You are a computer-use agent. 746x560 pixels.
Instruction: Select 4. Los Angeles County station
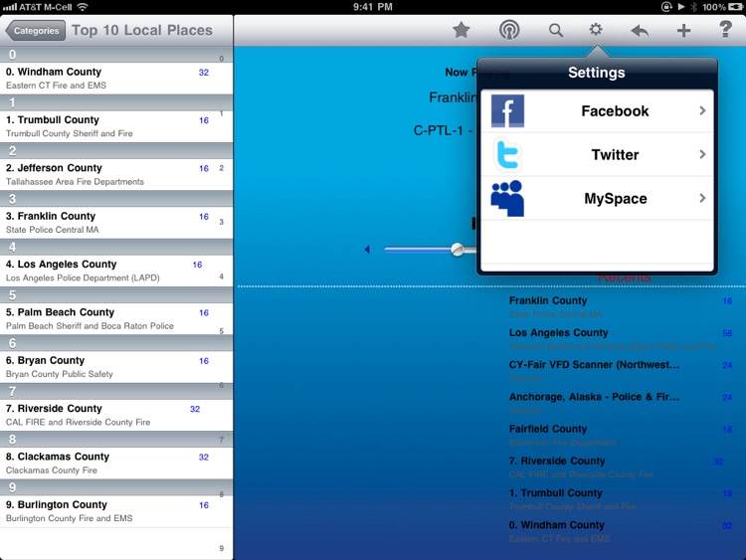(116, 271)
